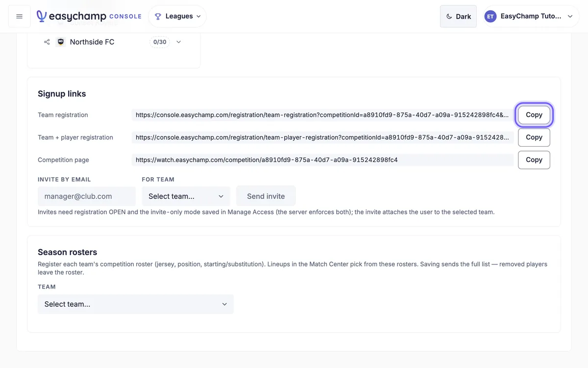Click the "INVITE BY EMAIL" label

(x=64, y=180)
